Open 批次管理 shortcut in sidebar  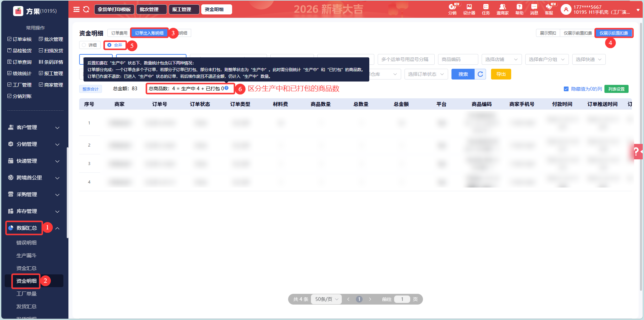click(x=51, y=39)
